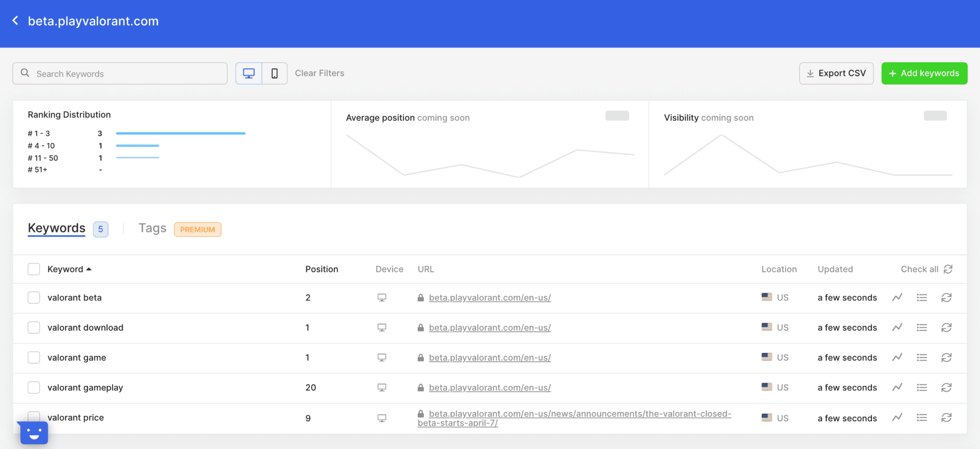Show history chart for valorant download

pos(897,328)
